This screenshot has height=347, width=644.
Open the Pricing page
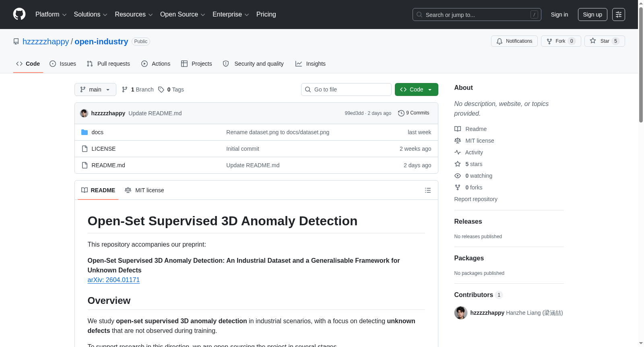tap(266, 15)
